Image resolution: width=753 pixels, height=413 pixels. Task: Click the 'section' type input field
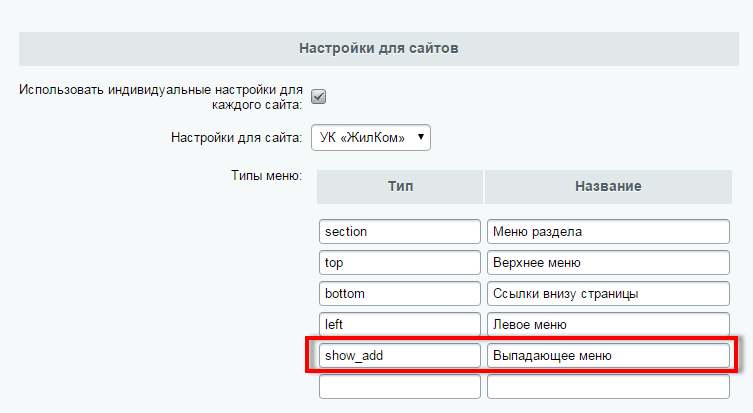tap(400, 231)
